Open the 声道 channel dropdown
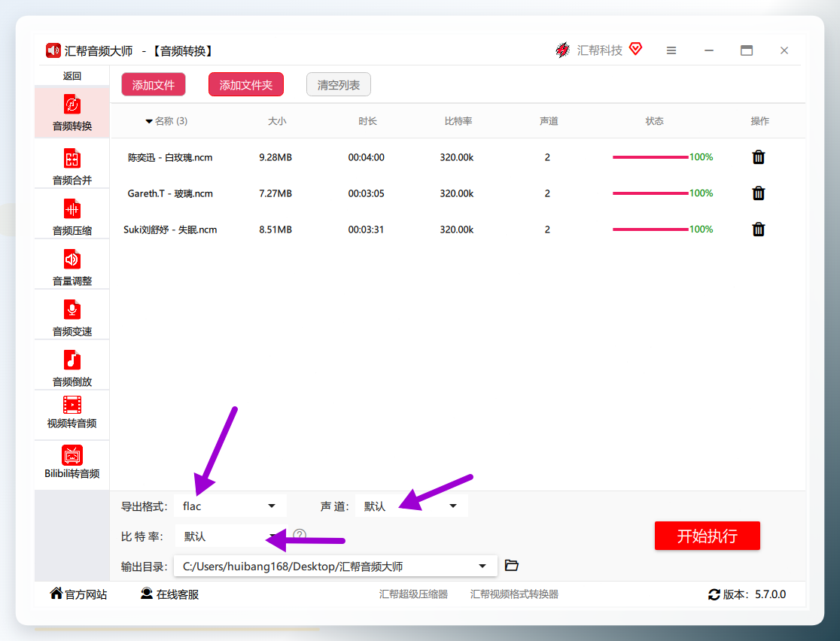Screen dimensions: 840x641 click(411, 506)
